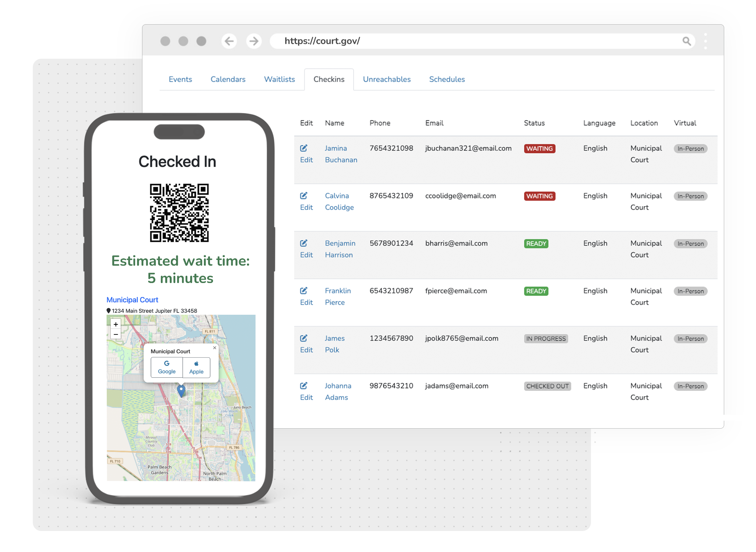The height and width of the screenshot is (552, 756).
Task: Zoom out on the phone map
Action: point(115,334)
